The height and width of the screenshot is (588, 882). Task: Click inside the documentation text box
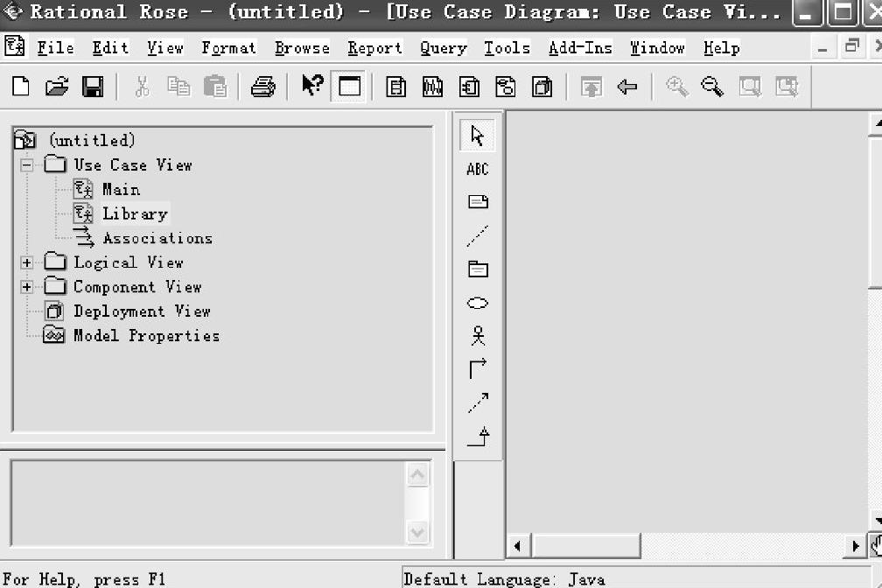point(208,504)
